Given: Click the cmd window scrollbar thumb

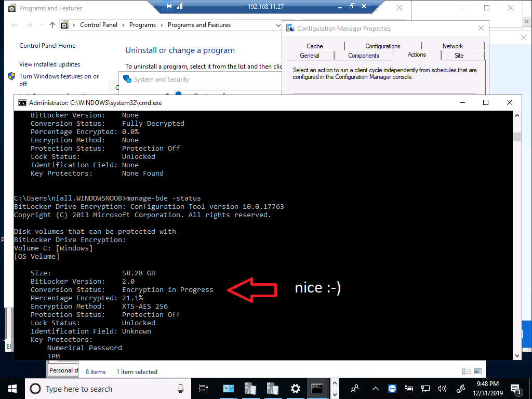Looking at the screenshot, I should click(517, 137).
